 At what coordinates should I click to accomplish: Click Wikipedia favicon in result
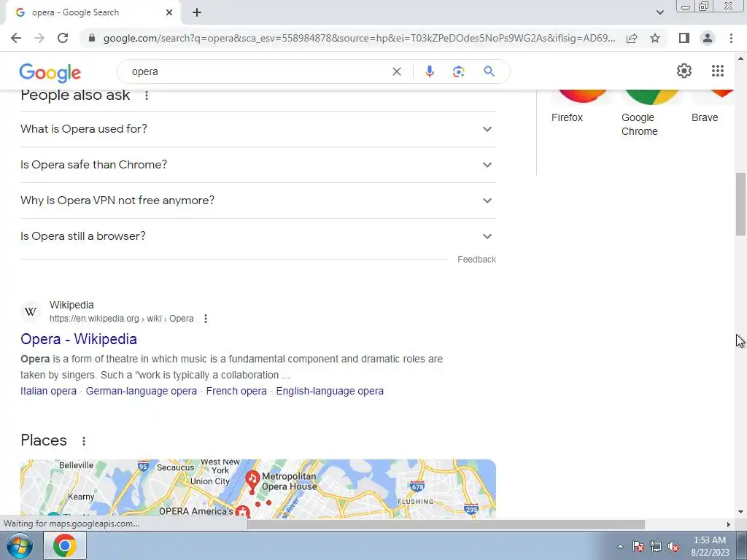[31, 311]
